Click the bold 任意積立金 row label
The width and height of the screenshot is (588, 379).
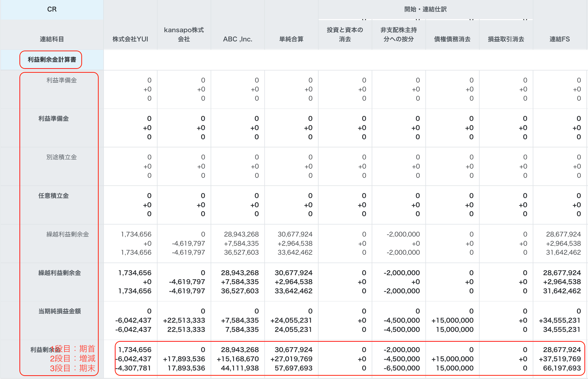[x=53, y=196]
